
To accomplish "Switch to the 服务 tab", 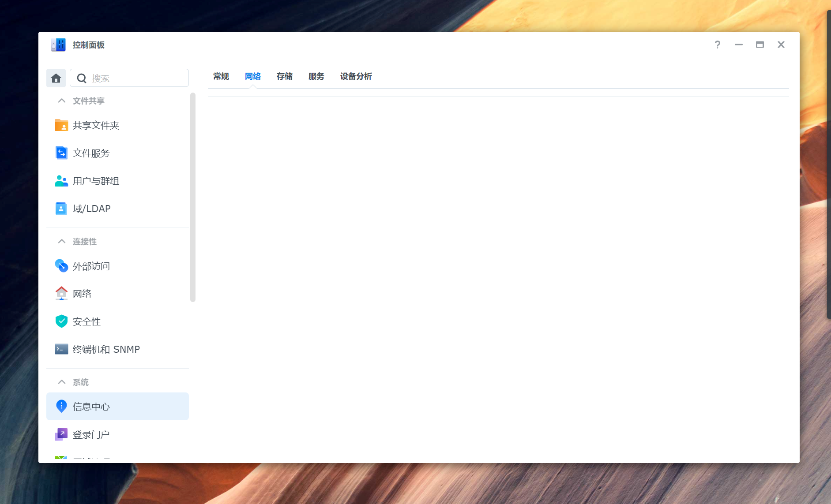I will pyautogui.click(x=316, y=77).
